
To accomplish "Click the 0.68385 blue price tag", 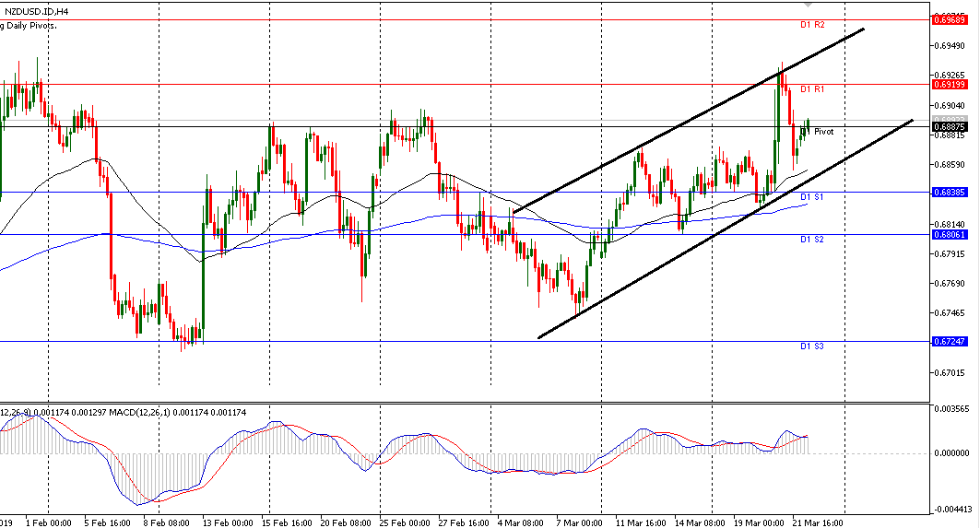I will tap(950, 193).
